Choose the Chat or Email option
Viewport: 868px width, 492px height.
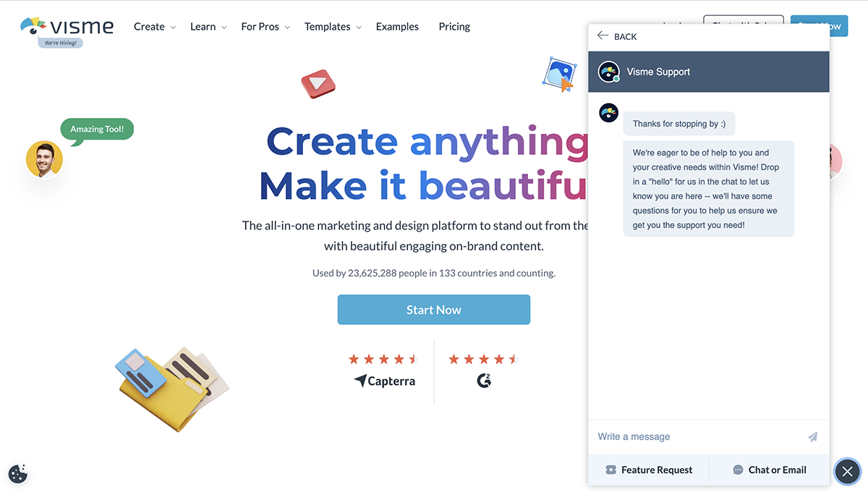(x=770, y=470)
